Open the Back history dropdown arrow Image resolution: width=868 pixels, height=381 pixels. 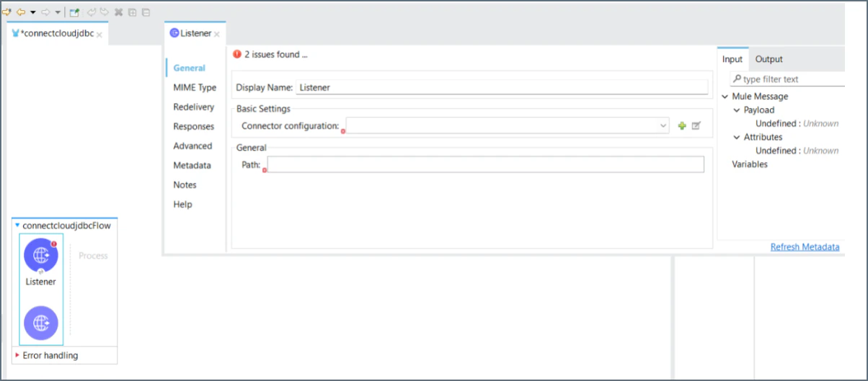tap(33, 13)
